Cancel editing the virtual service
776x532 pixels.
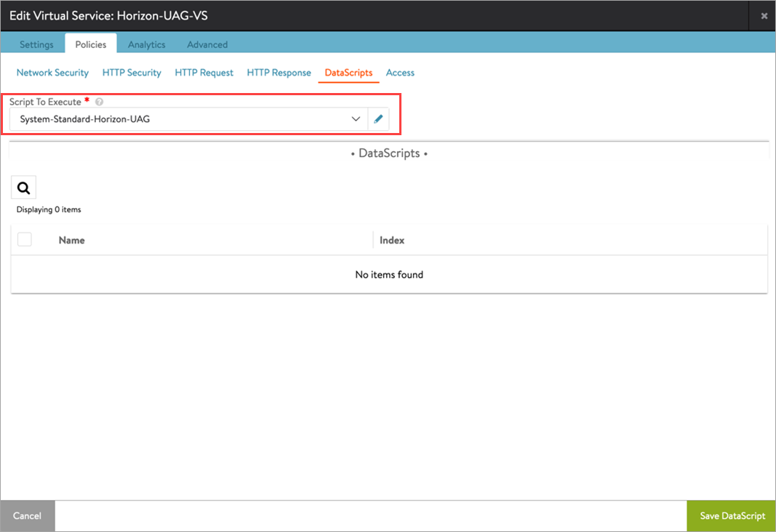pos(27,516)
